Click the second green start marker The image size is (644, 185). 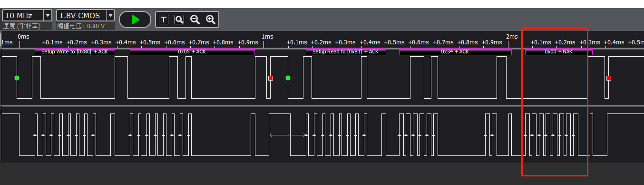click(x=288, y=78)
